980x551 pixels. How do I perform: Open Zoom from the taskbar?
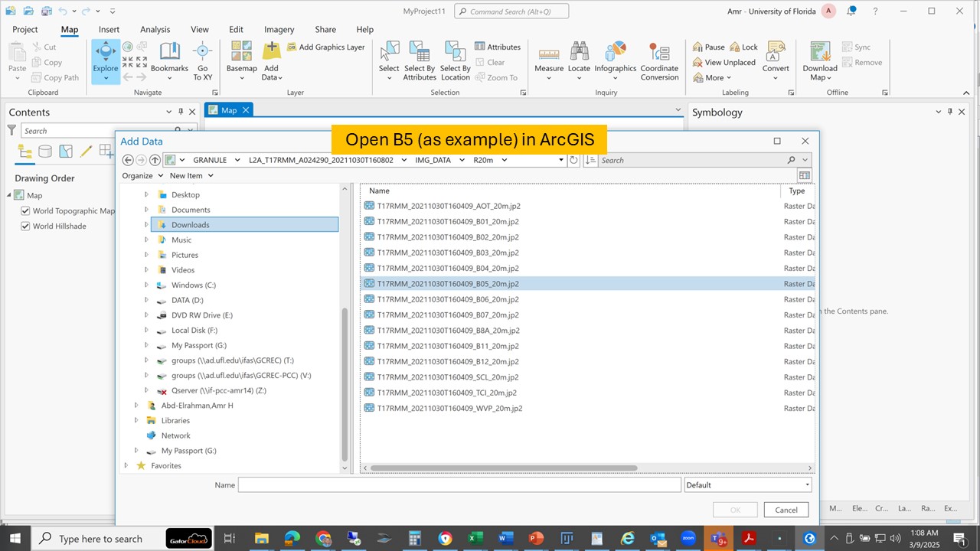point(688,539)
